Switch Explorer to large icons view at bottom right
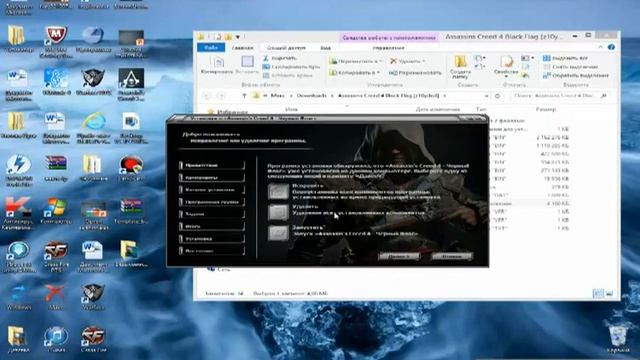This screenshot has width=640, height=360. [x=609, y=293]
